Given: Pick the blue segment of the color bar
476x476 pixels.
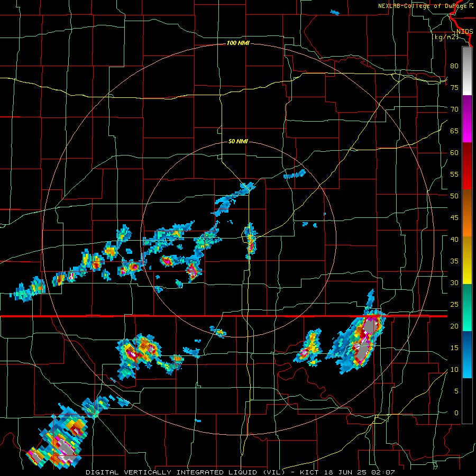Looking at the screenshot, I should coord(467,354).
